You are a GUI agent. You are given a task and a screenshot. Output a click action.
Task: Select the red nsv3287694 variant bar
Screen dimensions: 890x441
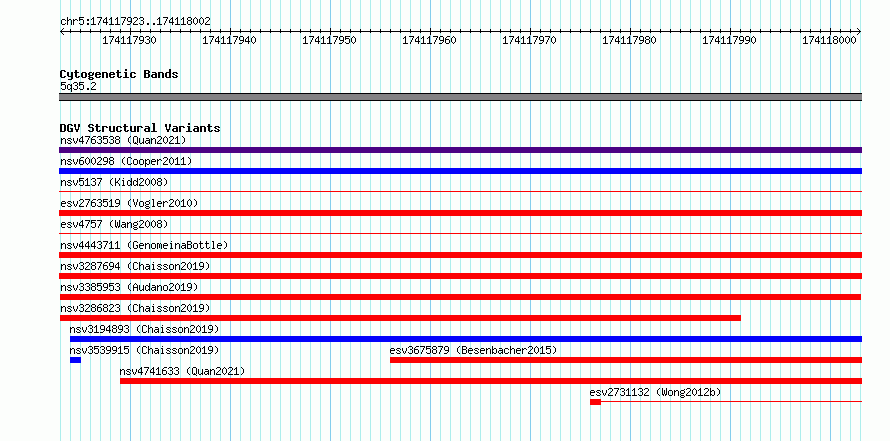coord(460,276)
